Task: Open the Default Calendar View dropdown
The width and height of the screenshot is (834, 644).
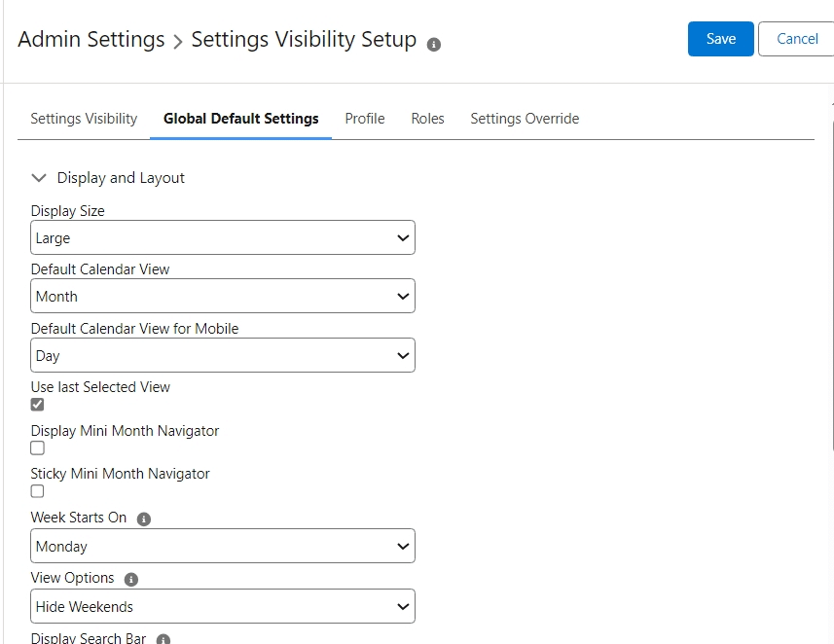Action: [223, 297]
